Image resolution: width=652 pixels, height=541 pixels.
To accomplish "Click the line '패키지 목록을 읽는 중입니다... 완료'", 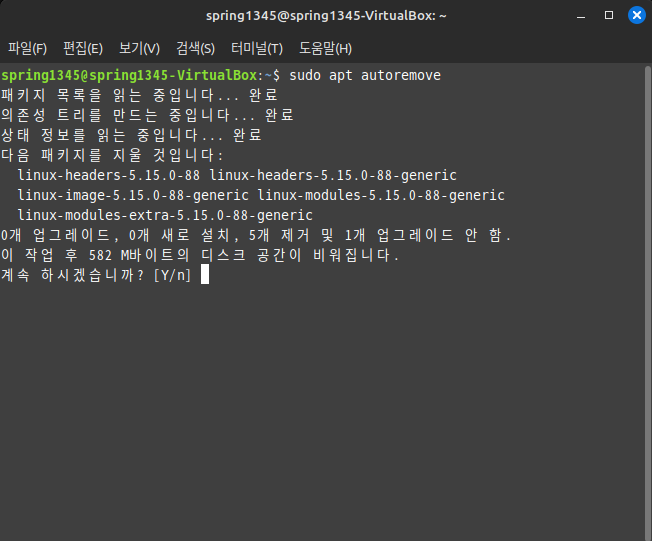I will pyautogui.click(x=139, y=95).
